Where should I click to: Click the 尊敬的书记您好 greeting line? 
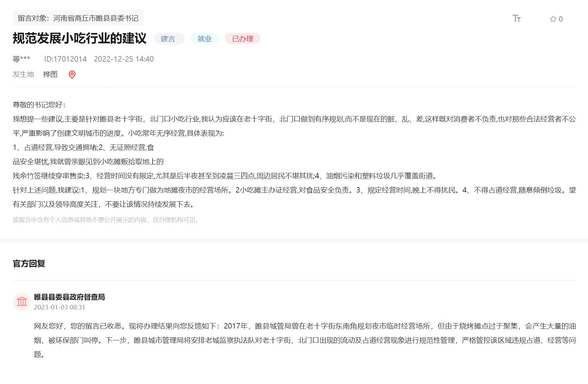point(39,105)
